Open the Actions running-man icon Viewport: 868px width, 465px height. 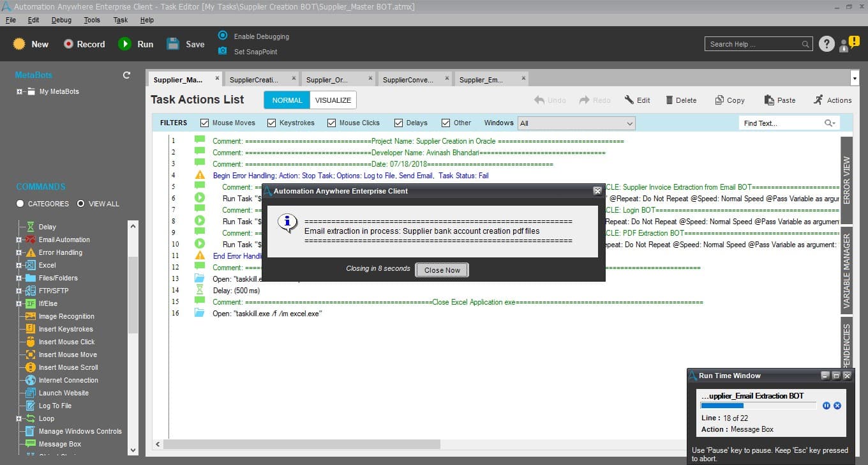[818, 100]
